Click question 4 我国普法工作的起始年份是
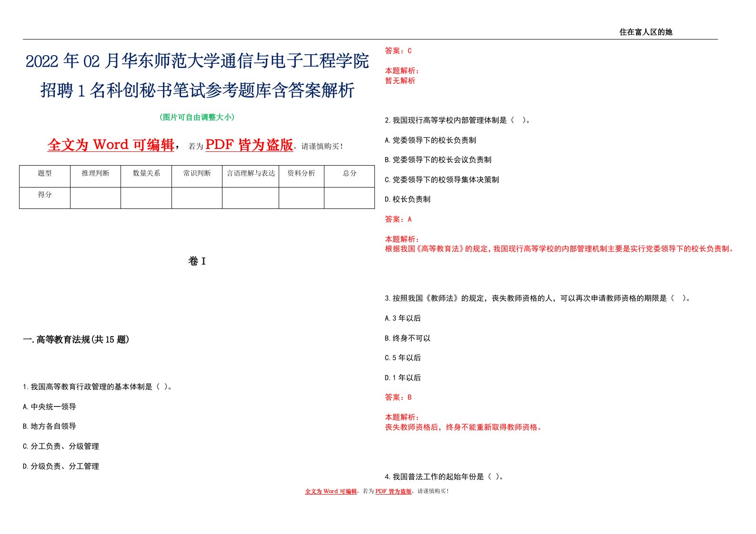 tap(444, 477)
